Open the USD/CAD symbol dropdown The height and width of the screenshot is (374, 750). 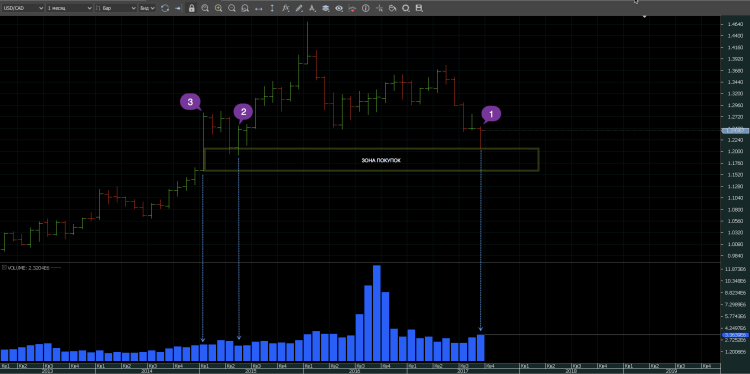pos(22,8)
